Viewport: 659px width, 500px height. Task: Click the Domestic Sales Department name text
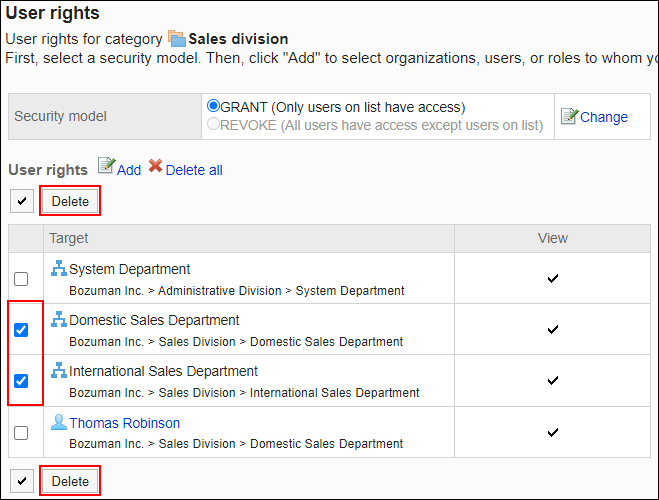[154, 320]
